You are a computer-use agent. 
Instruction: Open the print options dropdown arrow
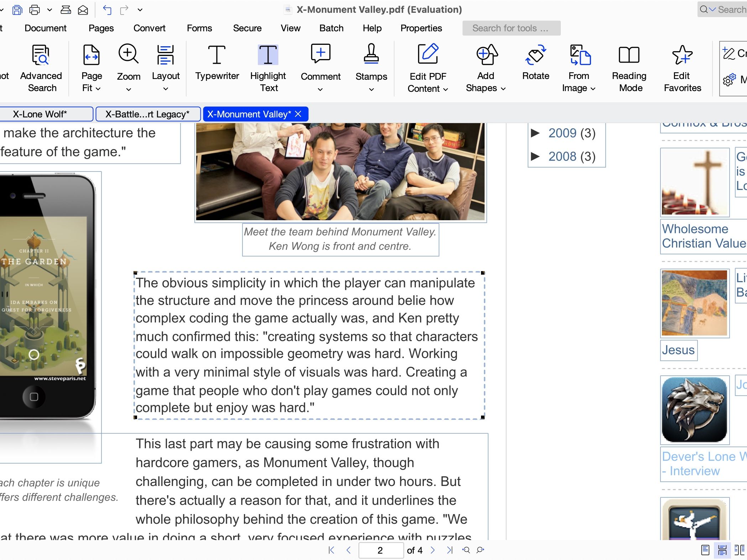(x=49, y=10)
